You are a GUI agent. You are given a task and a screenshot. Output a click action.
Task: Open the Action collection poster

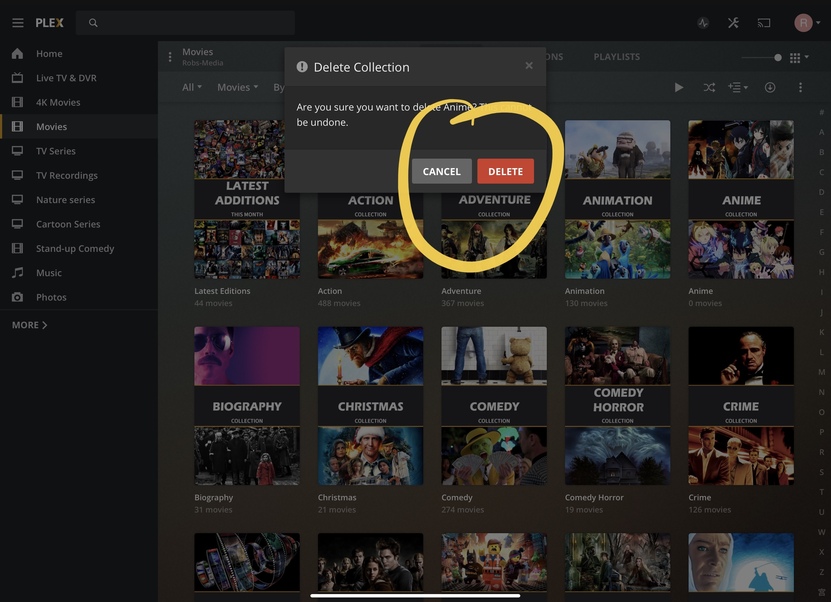click(370, 235)
